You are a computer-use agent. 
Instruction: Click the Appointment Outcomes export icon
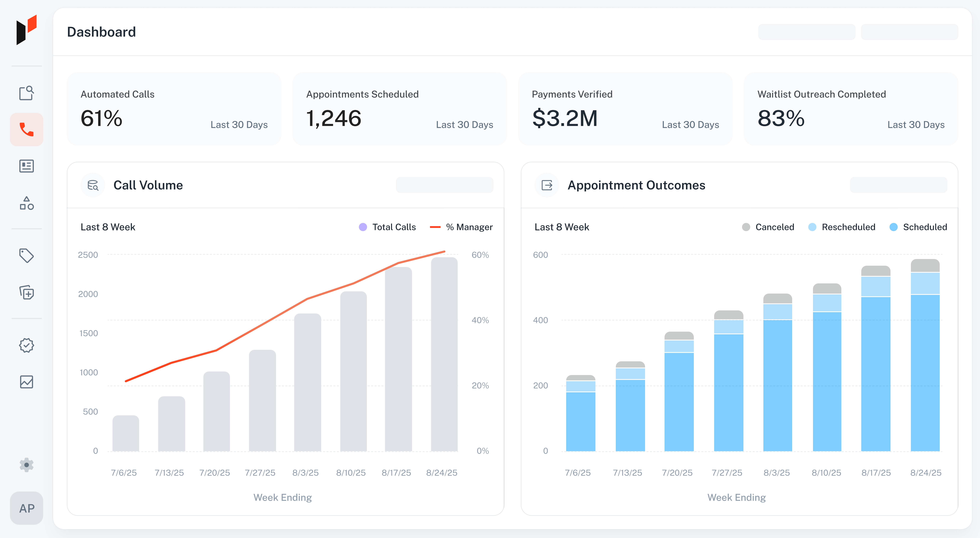point(547,185)
